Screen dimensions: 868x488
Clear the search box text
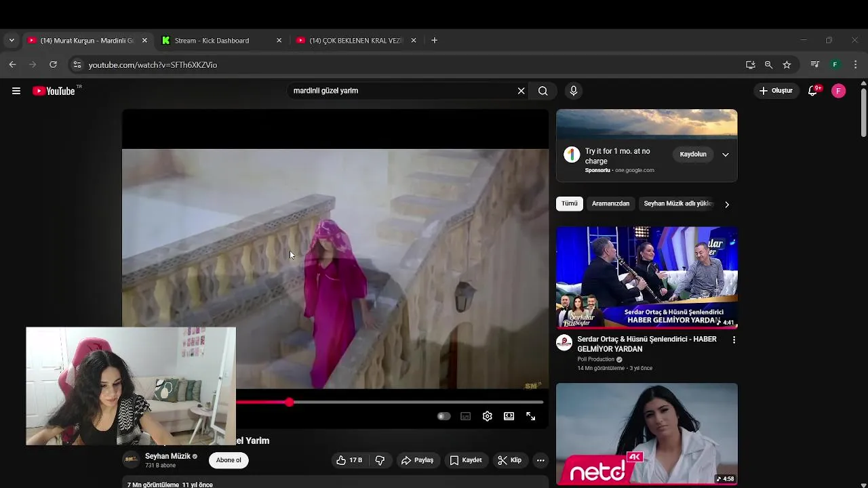(x=521, y=91)
